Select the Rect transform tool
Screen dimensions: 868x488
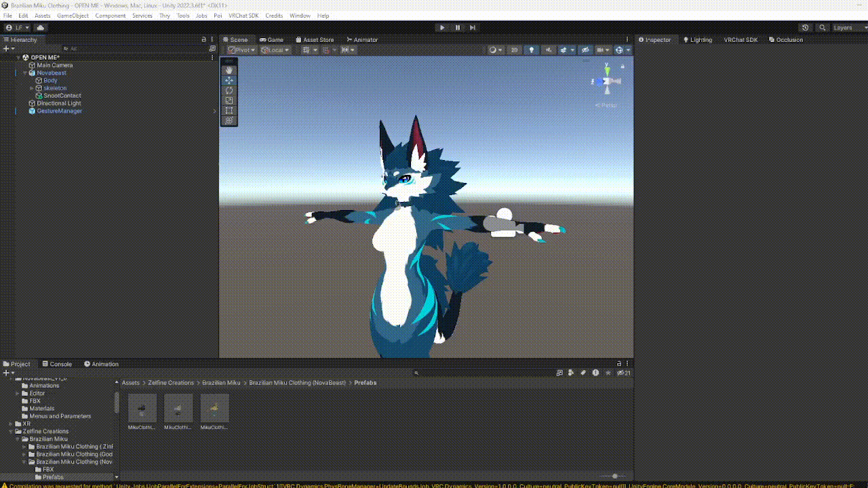click(x=229, y=110)
